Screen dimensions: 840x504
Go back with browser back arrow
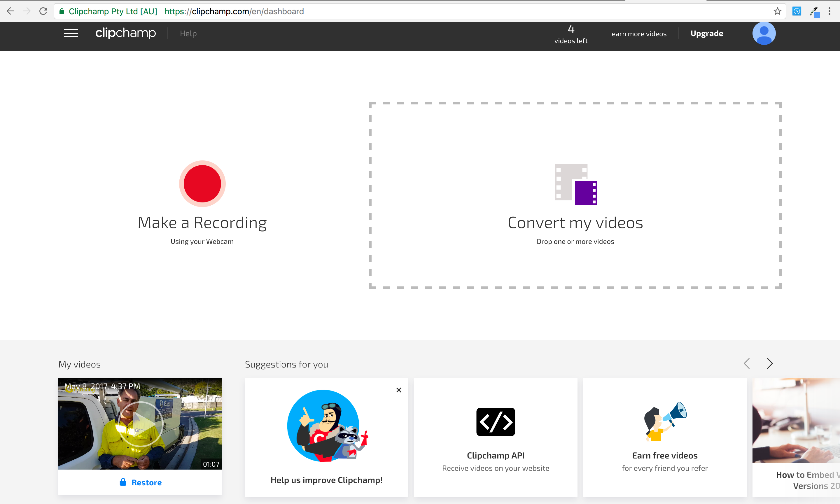pos(10,11)
